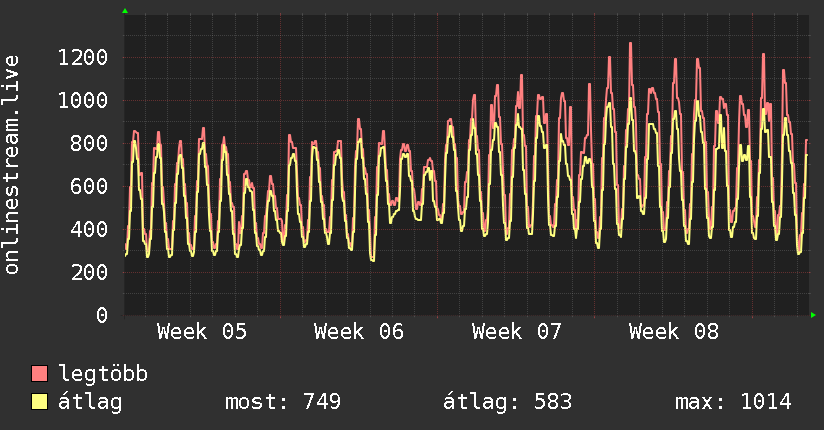Click the 200 y-axis tick label
The image size is (824, 430).
tap(89, 272)
